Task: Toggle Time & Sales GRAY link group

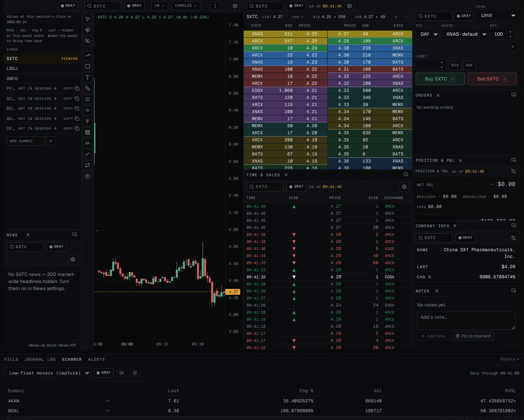Action: click(296, 187)
